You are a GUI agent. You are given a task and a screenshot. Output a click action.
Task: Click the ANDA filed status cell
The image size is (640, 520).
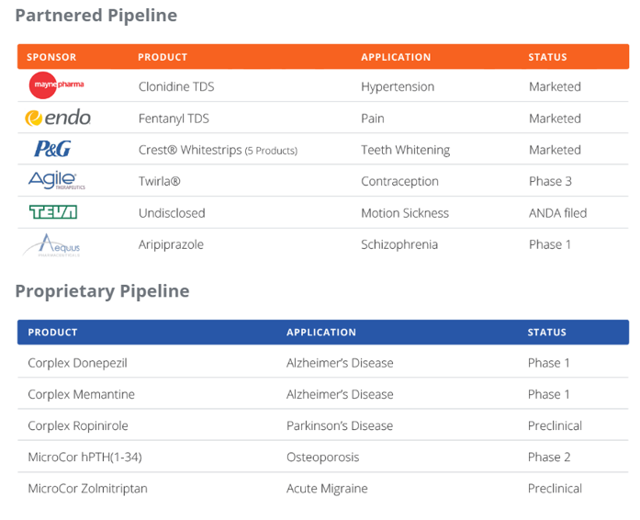pos(558,213)
